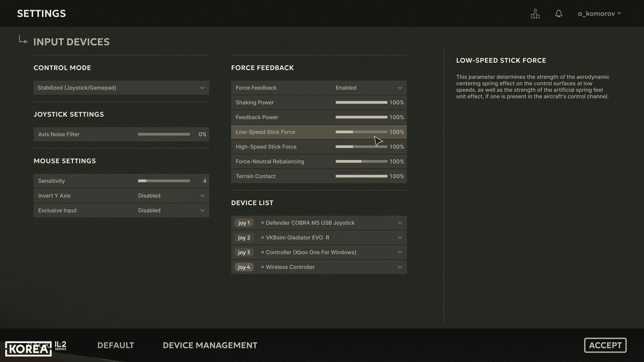The height and width of the screenshot is (362, 644).
Task: Open the leaderboard podium icon
Action: pos(535,14)
